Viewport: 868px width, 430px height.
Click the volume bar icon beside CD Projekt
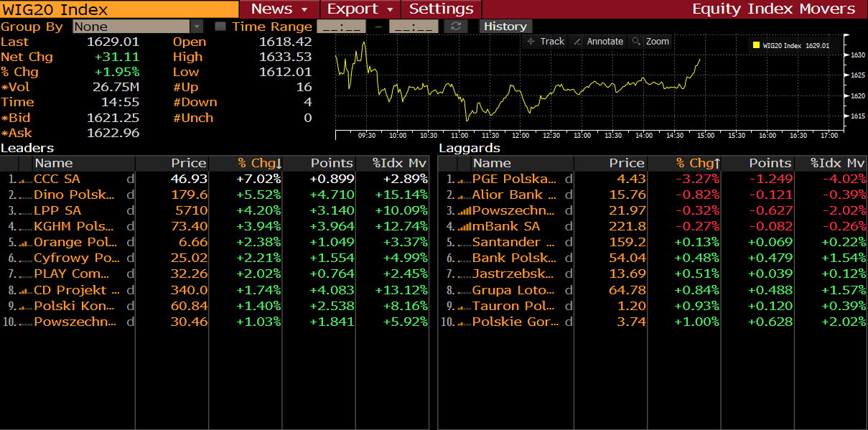(24, 291)
